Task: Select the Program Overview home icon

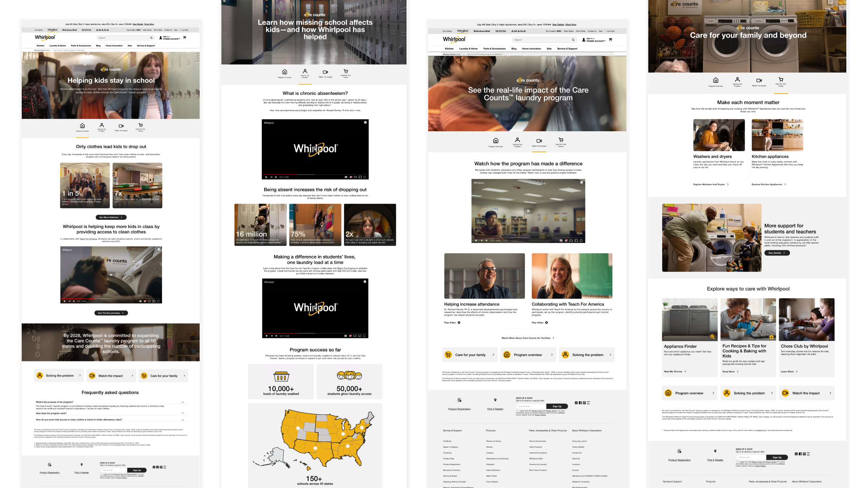Action: point(82,126)
